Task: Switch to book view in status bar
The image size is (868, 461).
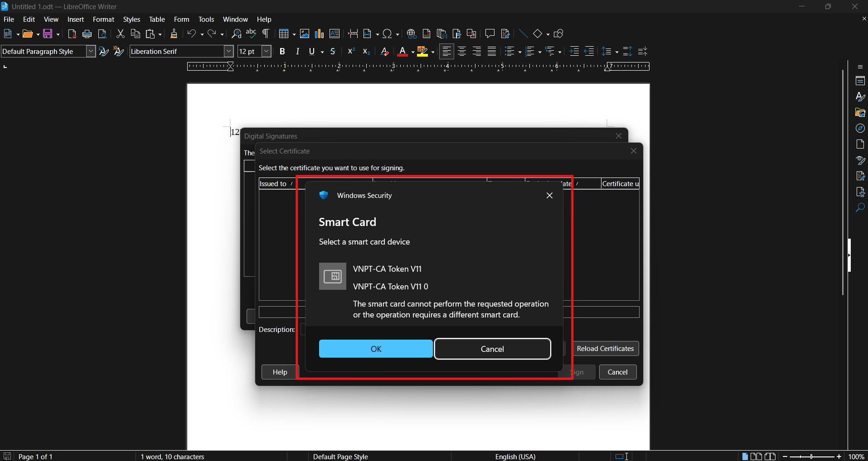Action: click(x=770, y=456)
